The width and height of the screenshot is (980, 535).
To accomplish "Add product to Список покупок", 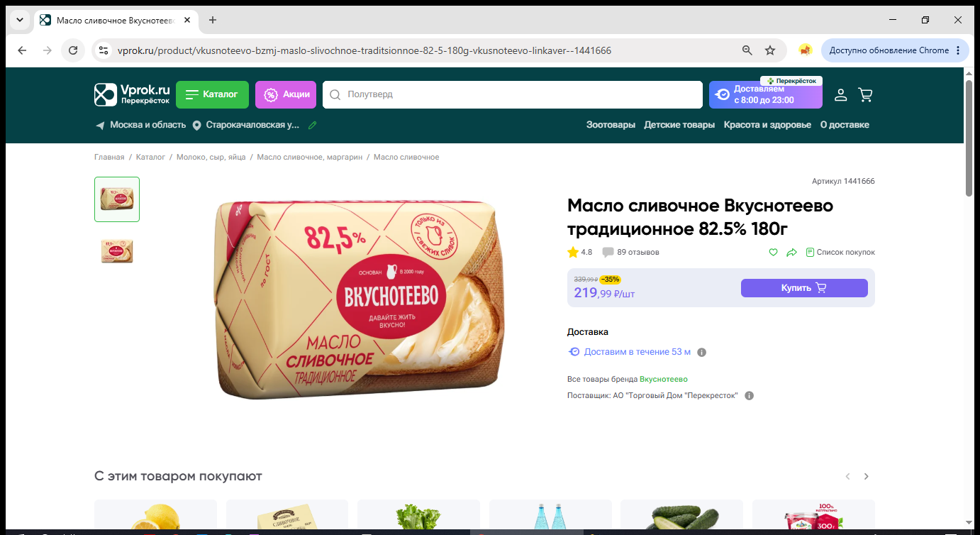I will pyautogui.click(x=840, y=252).
